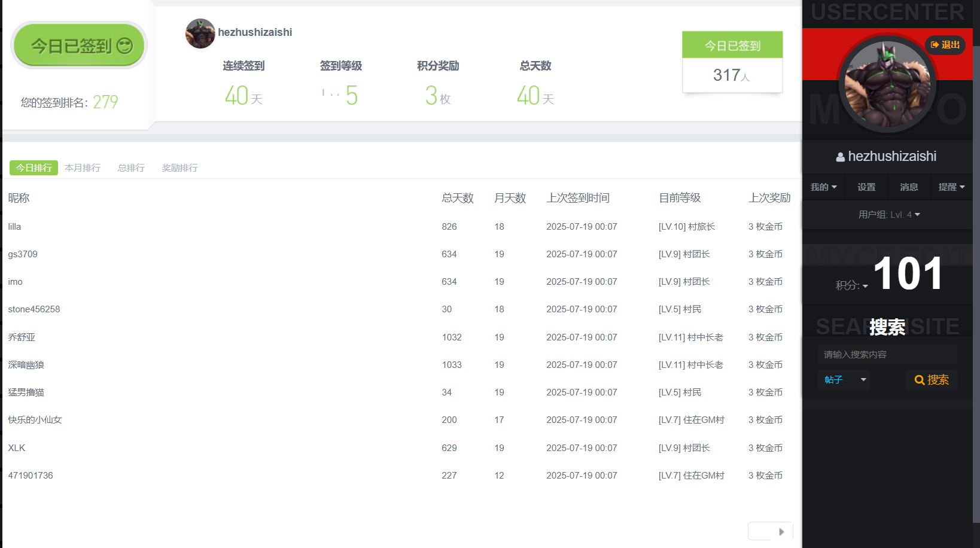Click the orange 搜索 magnifier button
This screenshot has width=980, height=548.
[932, 380]
